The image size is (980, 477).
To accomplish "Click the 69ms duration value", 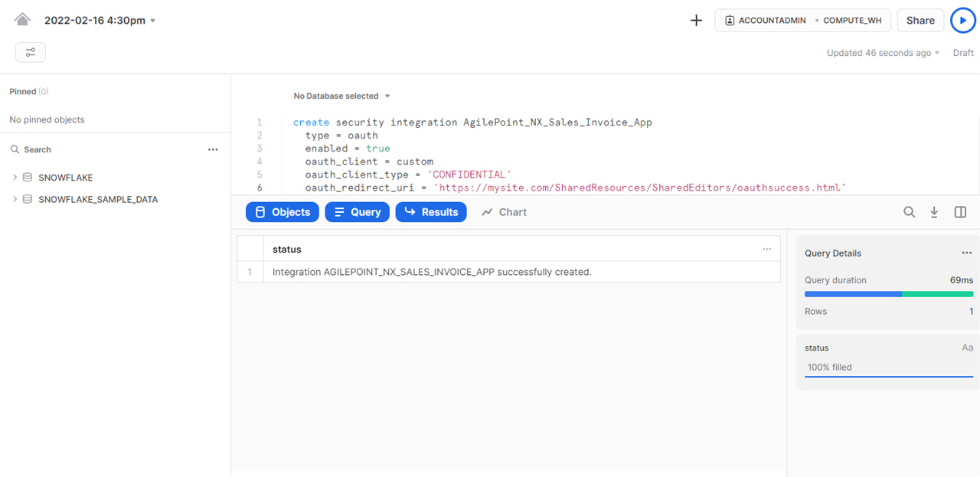I will (x=962, y=280).
